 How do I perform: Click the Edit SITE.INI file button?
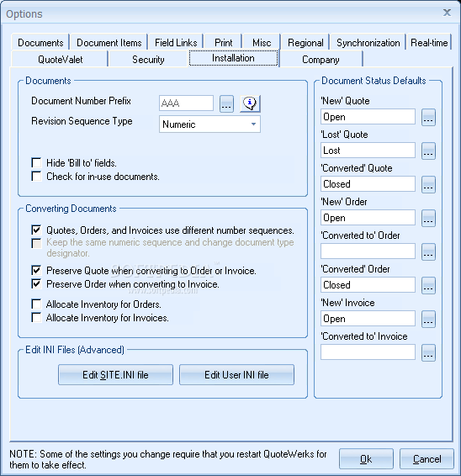click(116, 375)
